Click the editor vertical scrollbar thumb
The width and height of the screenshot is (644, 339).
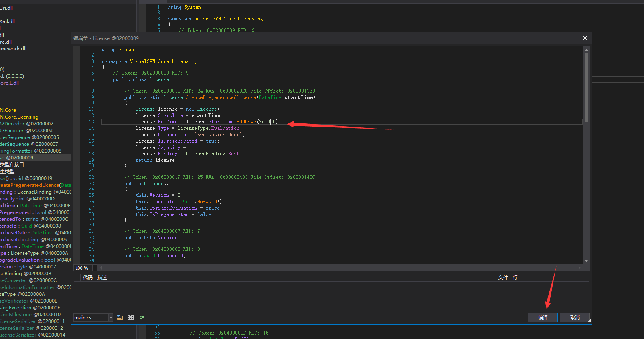[x=586, y=87]
